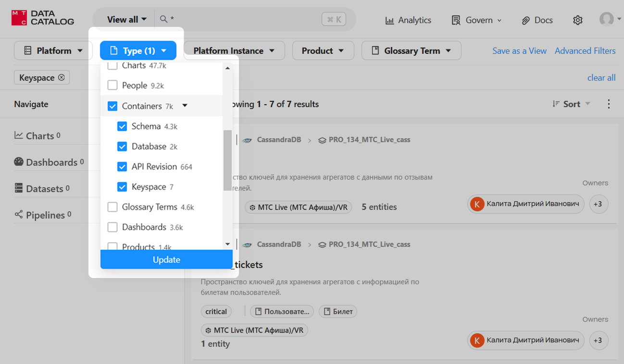
Task: Click the Platform filter box icon
Action: (x=28, y=50)
